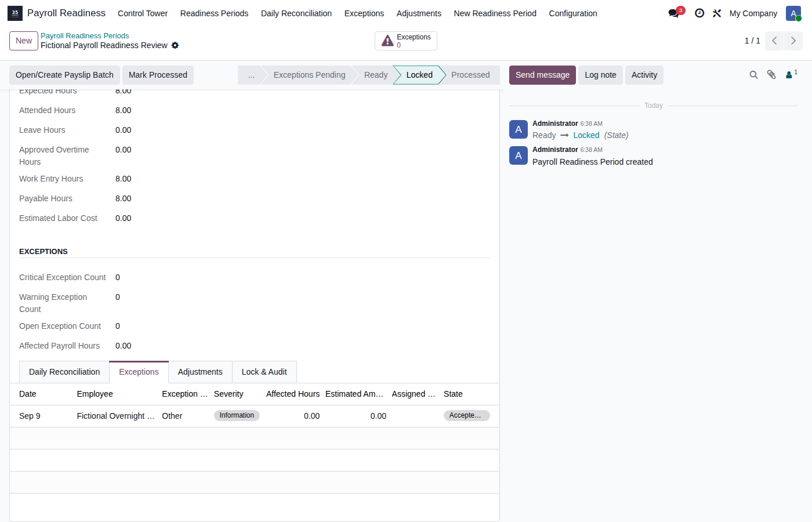Open the debug tools icon
Viewport: 812px width, 522px height.
(x=717, y=13)
